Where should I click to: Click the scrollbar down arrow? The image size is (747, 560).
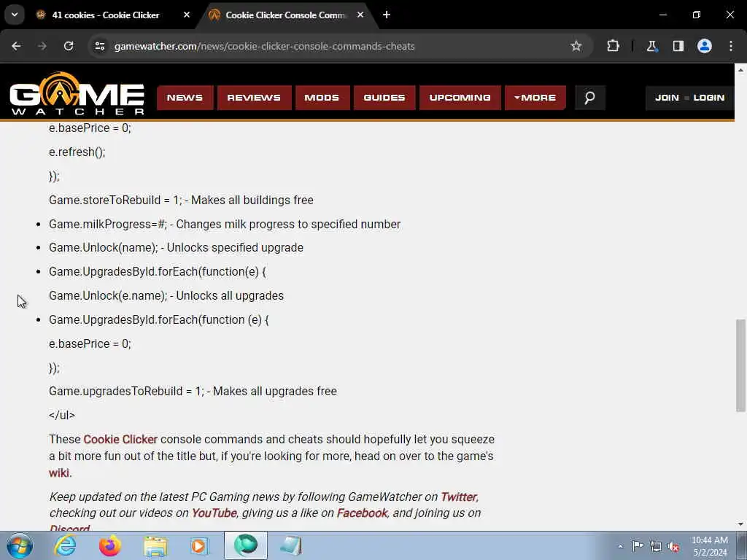point(740,525)
